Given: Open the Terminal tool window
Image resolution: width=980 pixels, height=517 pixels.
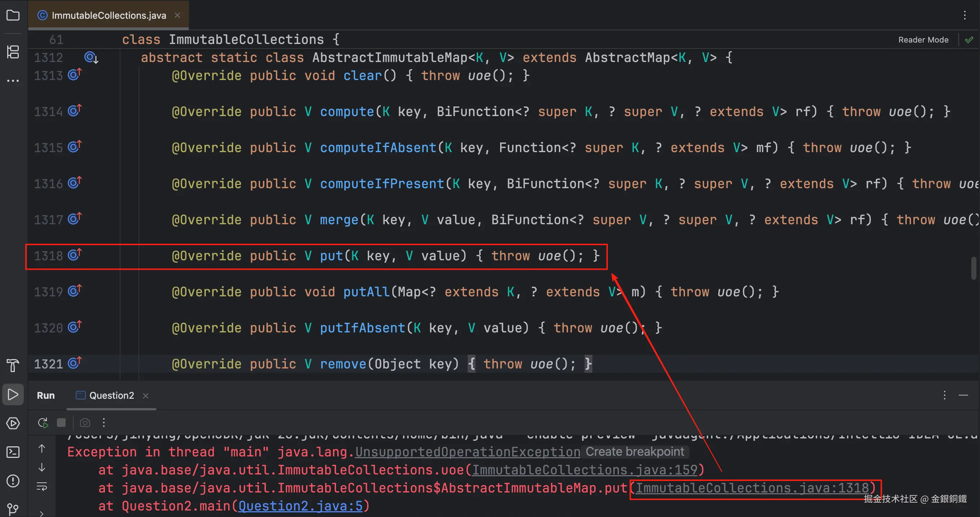Looking at the screenshot, I should coord(13,452).
